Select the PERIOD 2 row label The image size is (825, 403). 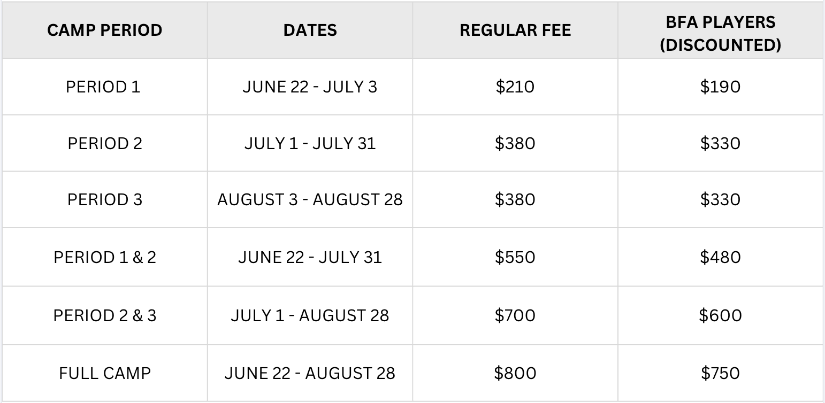[105, 143]
